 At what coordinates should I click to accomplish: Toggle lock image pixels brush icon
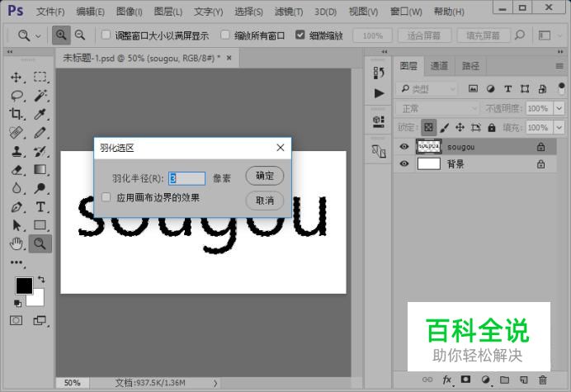point(444,128)
